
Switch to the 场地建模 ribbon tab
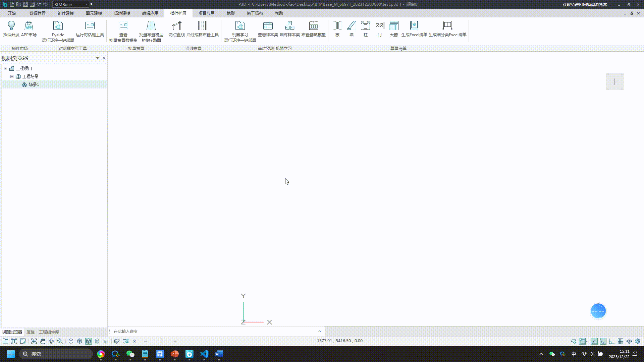[x=122, y=13]
